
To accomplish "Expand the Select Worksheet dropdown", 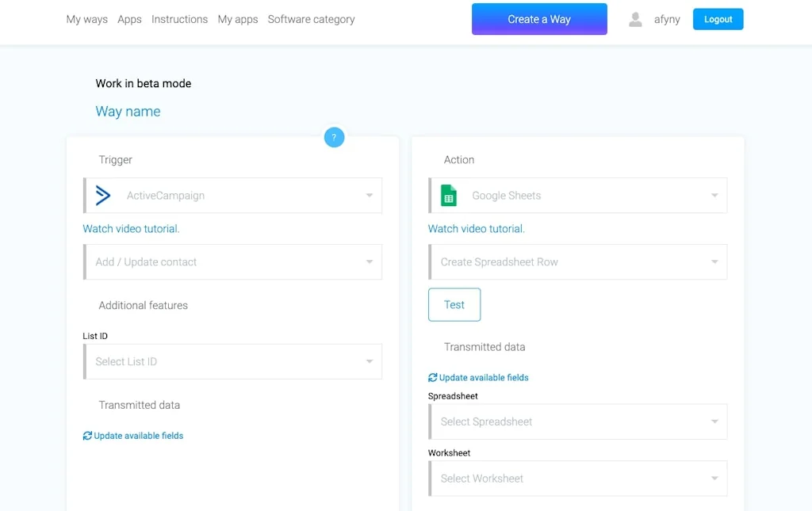I will [x=714, y=479].
